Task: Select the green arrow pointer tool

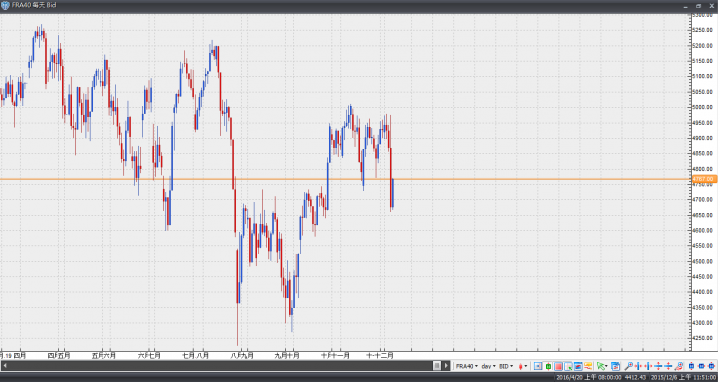Action: point(602,366)
